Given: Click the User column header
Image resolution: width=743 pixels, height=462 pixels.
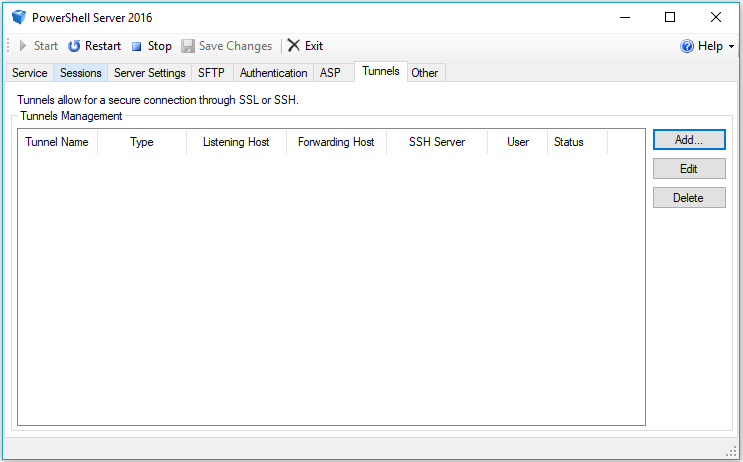Looking at the screenshot, I should (517, 142).
